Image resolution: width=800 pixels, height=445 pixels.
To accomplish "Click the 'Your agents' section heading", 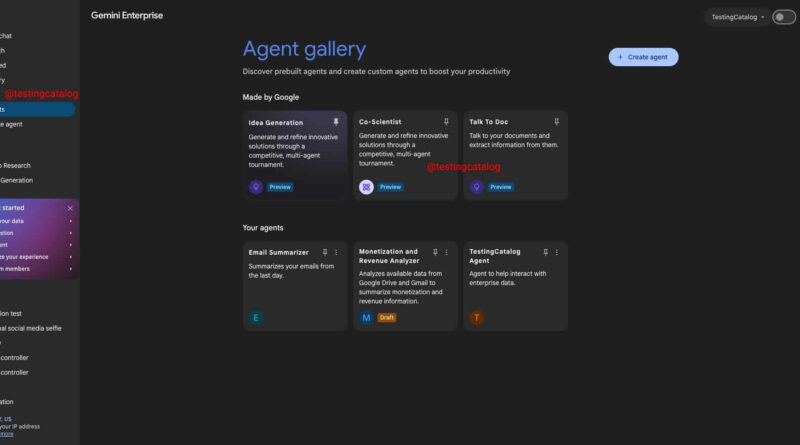I will click(263, 228).
